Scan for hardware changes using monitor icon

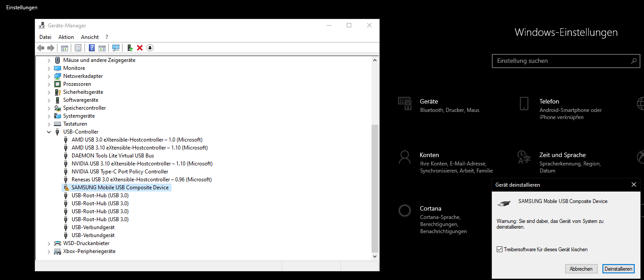tap(116, 48)
